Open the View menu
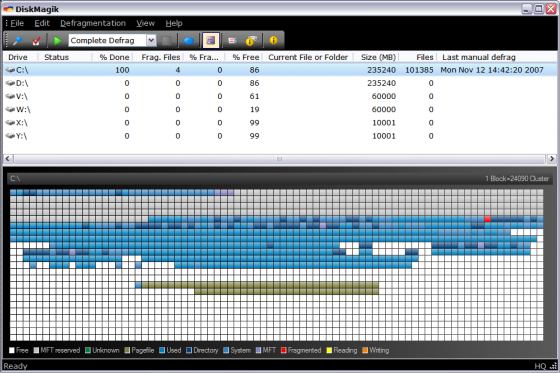The width and height of the screenshot is (560, 373). (x=145, y=23)
